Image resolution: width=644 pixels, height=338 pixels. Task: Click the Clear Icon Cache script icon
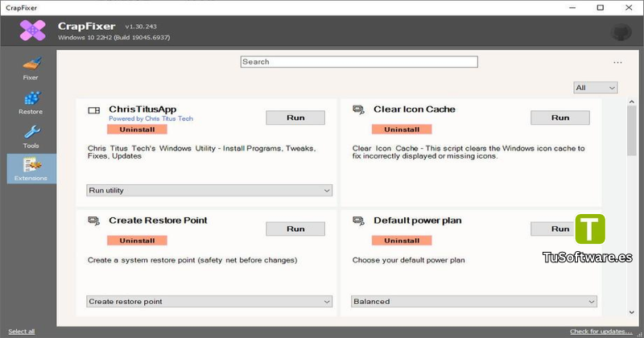pyautogui.click(x=358, y=109)
